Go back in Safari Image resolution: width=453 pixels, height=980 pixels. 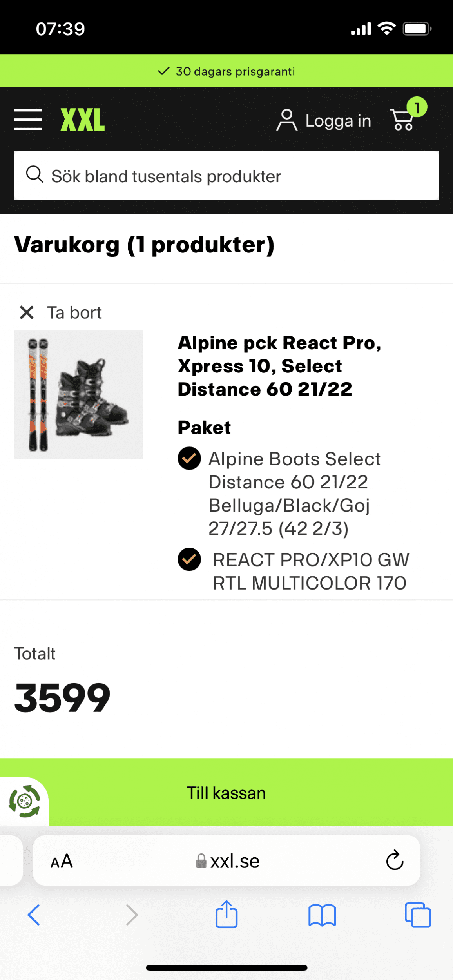34,915
